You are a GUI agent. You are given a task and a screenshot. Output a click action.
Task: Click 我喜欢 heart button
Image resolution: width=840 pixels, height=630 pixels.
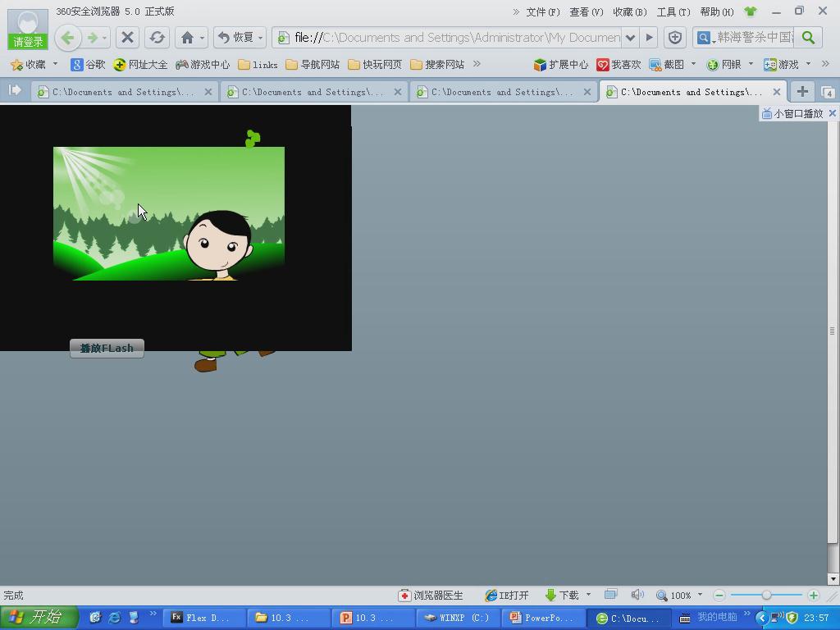tap(619, 65)
